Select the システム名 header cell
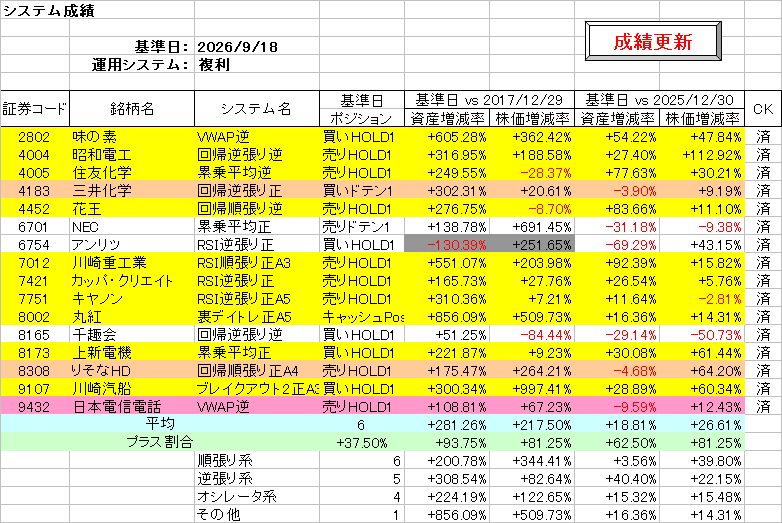The height and width of the screenshot is (523, 782). coord(256,109)
